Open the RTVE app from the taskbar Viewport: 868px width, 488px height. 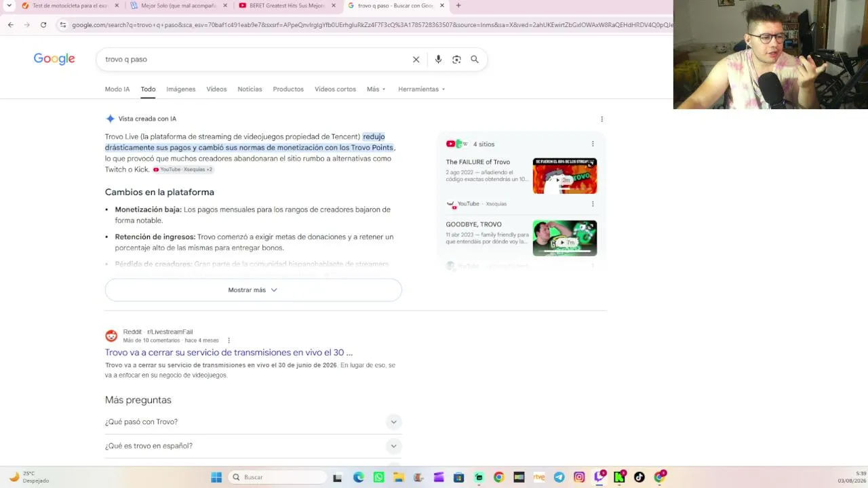pos(539,477)
